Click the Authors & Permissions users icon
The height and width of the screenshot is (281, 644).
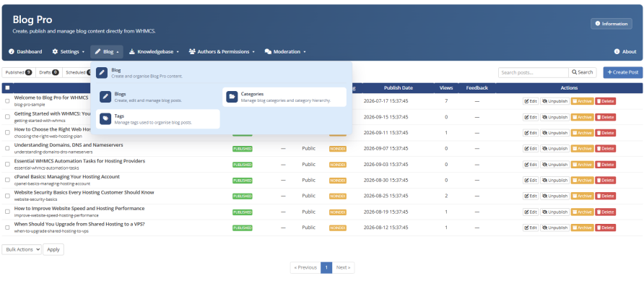pos(192,52)
